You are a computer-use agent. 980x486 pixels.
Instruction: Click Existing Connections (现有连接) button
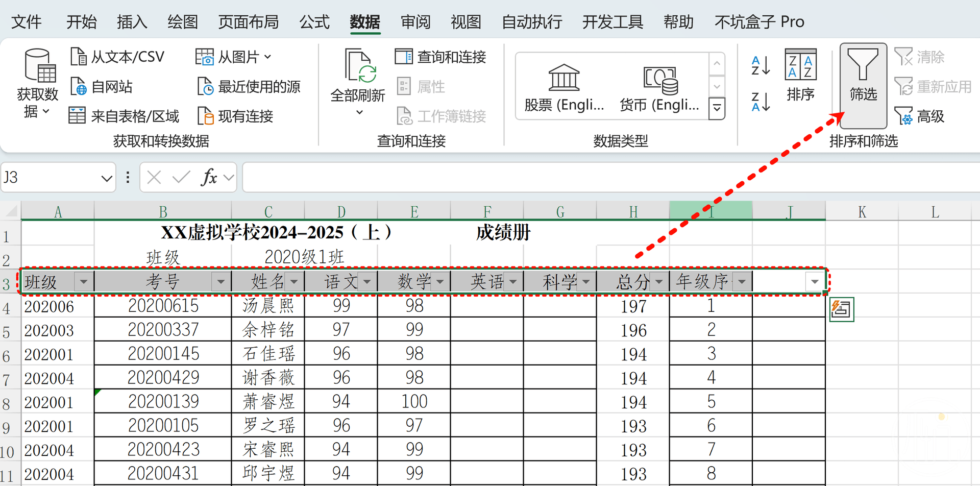coord(236,116)
